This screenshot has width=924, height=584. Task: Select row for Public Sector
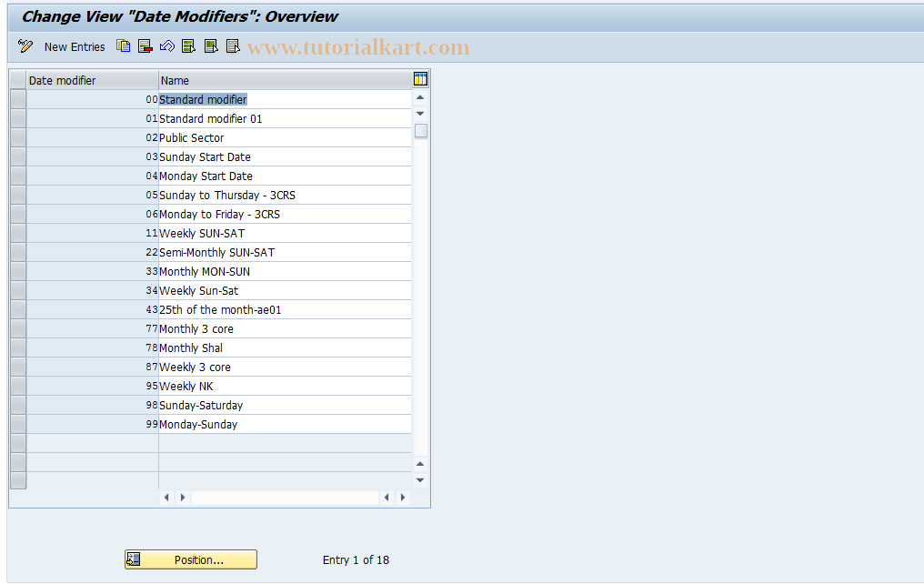pos(18,137)
